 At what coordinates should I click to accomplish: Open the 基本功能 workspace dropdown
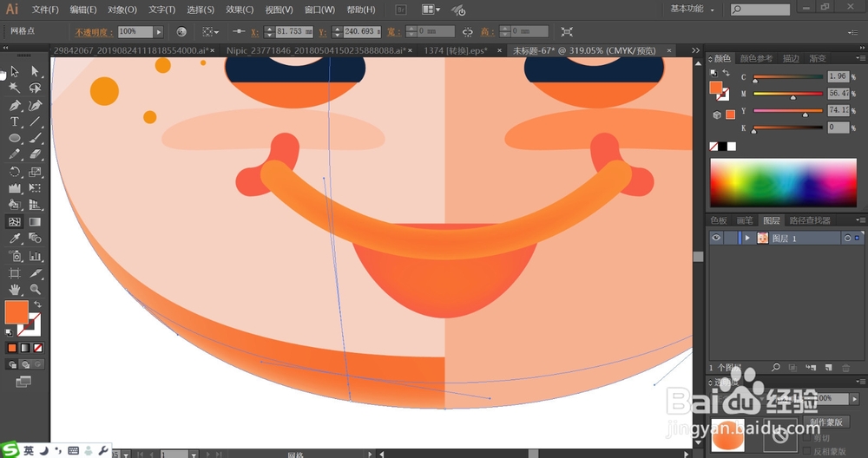(x=692, y=9)
